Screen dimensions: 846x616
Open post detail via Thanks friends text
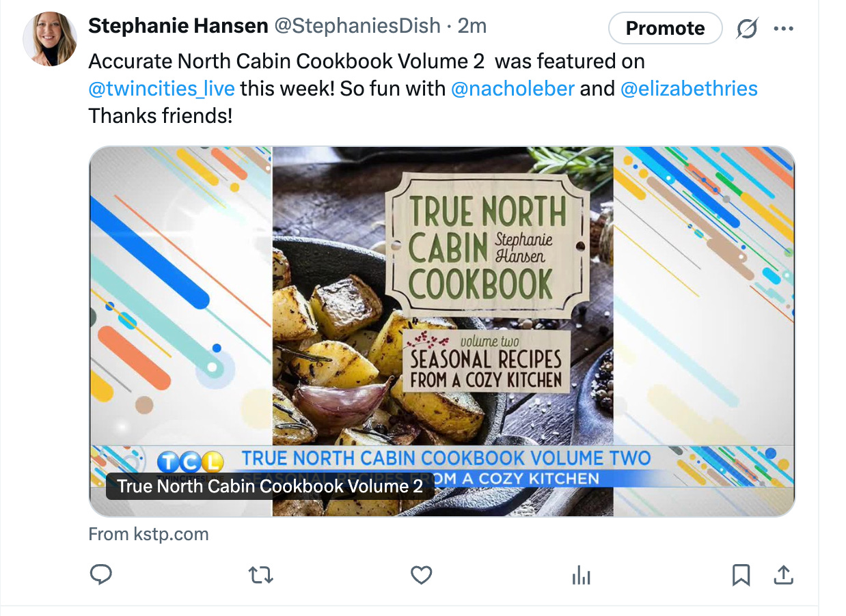(161, 116)
